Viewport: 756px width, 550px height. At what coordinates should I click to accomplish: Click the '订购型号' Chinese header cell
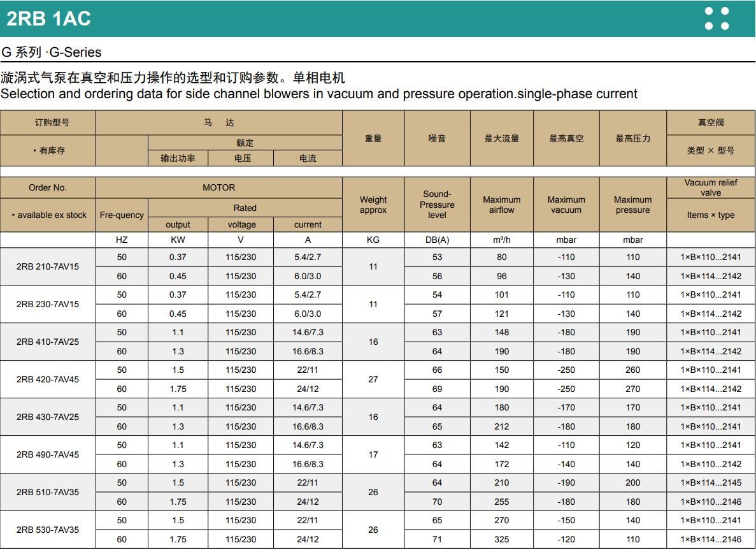click(x=48, y=122)
